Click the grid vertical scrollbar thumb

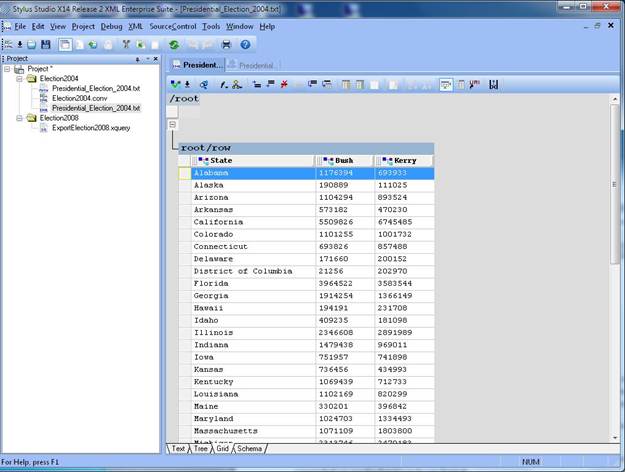point(614,183)
